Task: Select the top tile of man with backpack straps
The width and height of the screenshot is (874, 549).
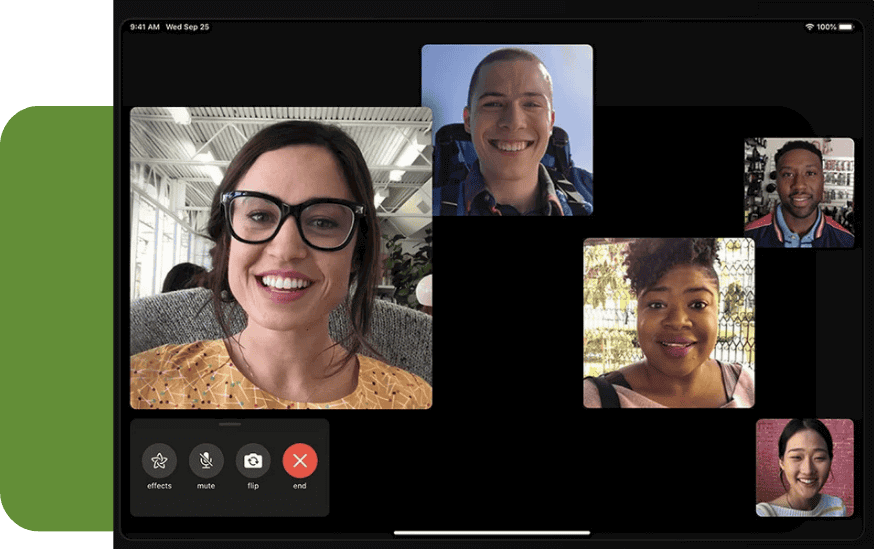Action: tap(507, 129)
